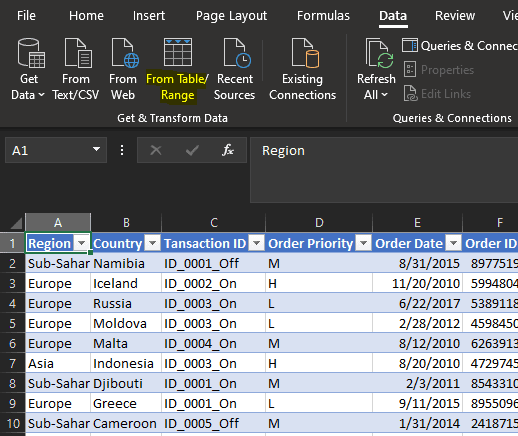Expand the Country column filter dropdown
The width and height of the screenshot is (518, 436).
coord(153,244)
